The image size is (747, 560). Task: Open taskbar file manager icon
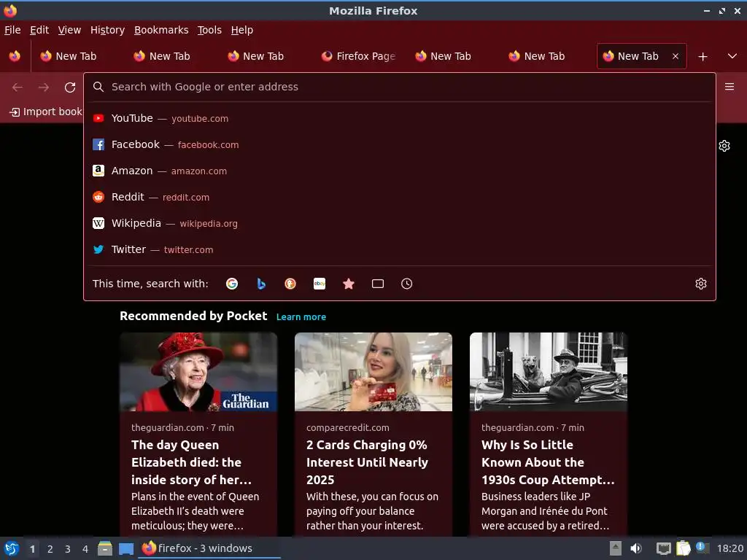click(x=105, y=548)
